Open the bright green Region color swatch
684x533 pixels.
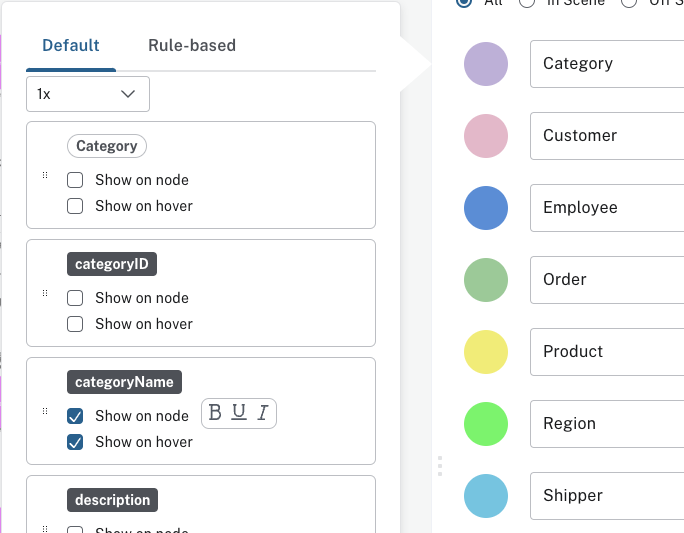click(x=486, y=424)
